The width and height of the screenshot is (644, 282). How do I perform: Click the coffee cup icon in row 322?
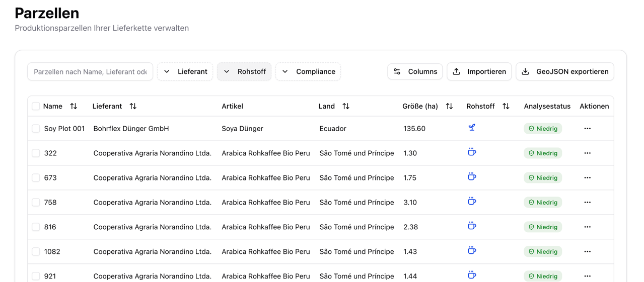pyautogui.click(x=472, y=152)
